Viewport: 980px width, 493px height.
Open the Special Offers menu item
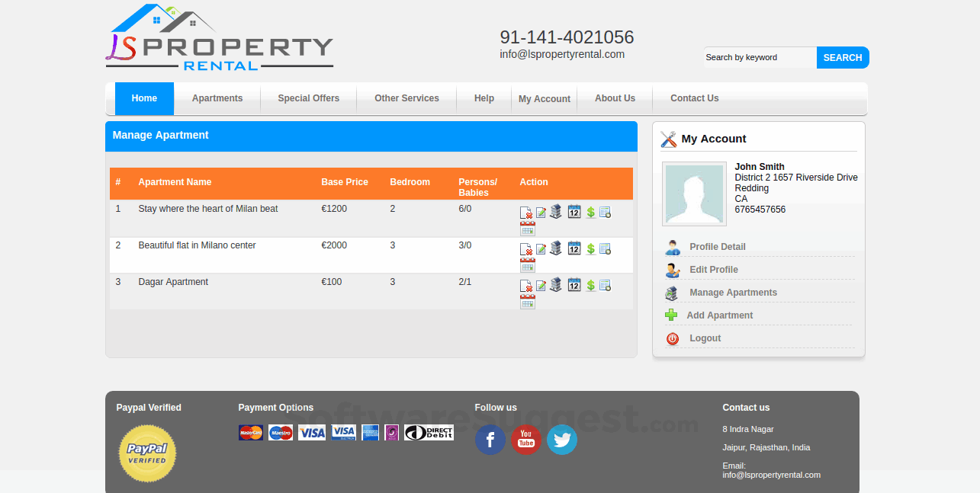[309, 98]
